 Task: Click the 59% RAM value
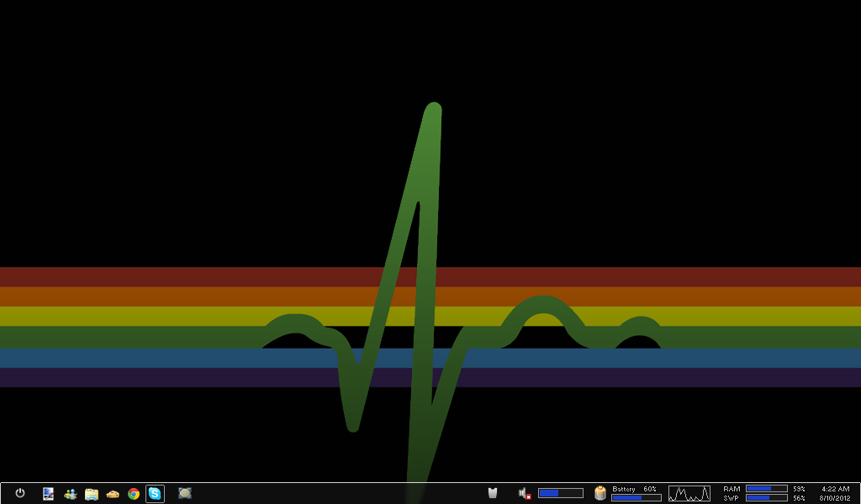(x=799, y=489)
